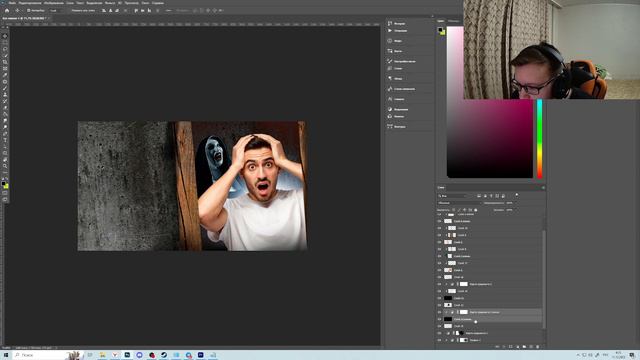Select the Gradient tool
The height and width of the screenshot is (360, 640).
(5, 114)
